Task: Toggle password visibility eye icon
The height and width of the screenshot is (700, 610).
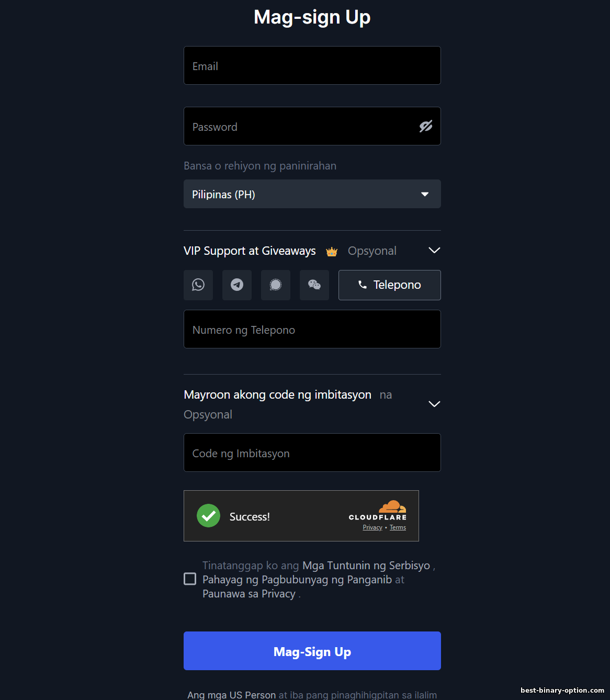Action: point(426,126)
